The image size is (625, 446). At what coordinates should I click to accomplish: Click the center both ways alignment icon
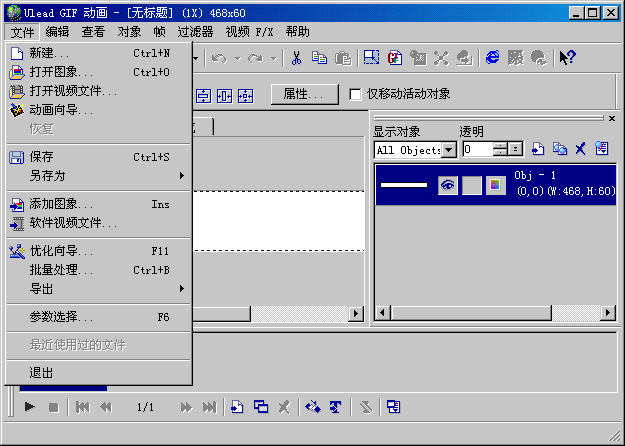(x=246, y=96)
